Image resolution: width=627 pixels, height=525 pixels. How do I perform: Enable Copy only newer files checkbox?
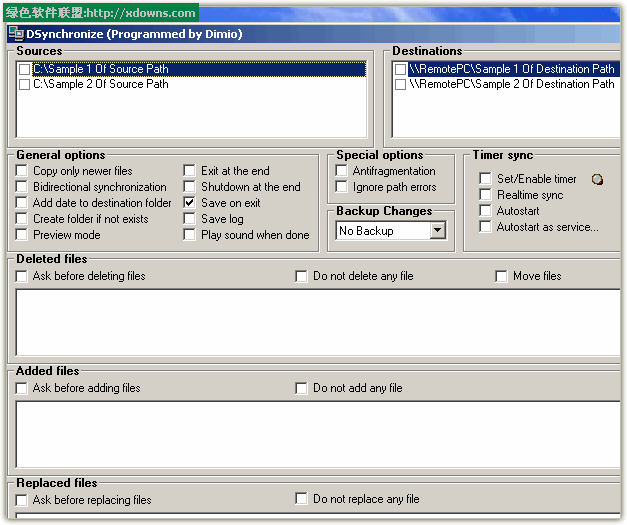point(22,171)
